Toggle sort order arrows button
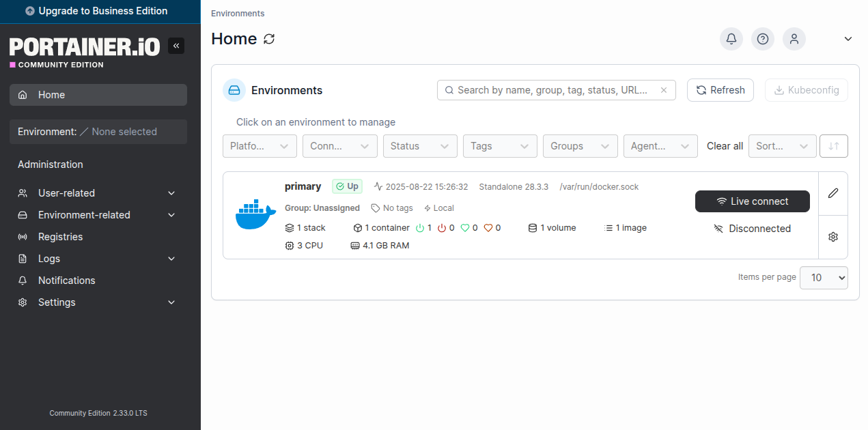This screenshot has width=868, height=430. pos(834,146)
